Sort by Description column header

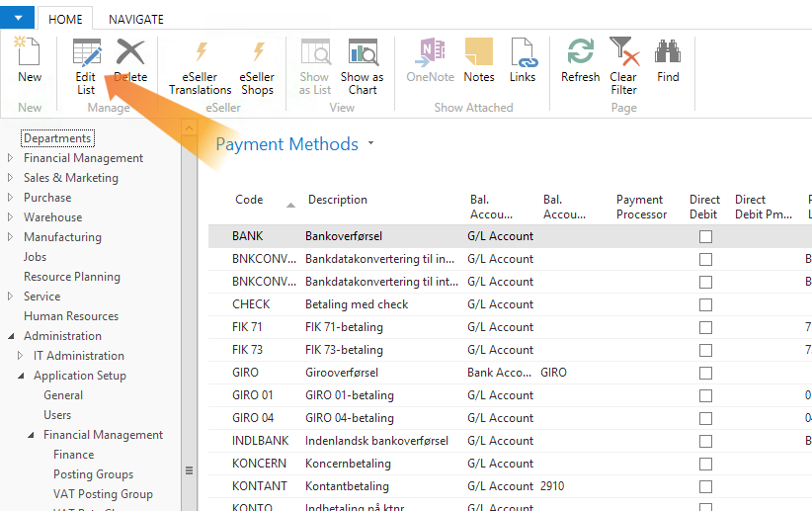coord(338,200)
